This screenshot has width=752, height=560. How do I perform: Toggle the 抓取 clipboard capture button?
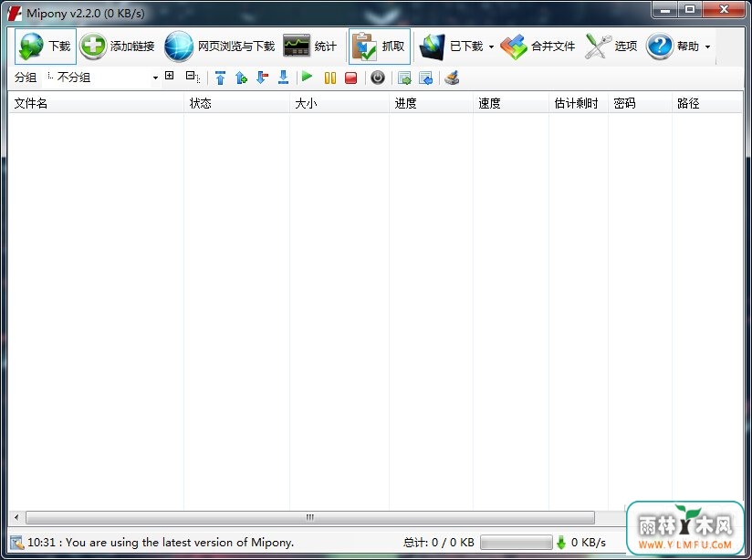click(380, 47)
